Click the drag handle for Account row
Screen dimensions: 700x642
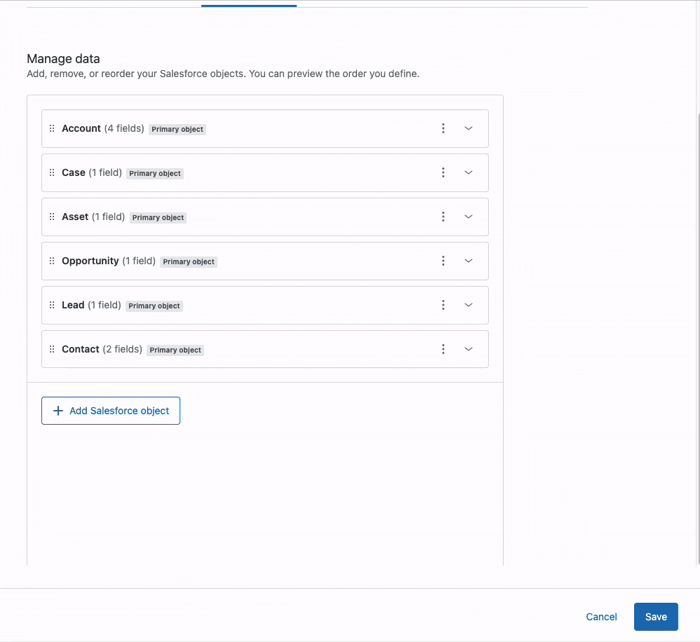coord(52,129)
